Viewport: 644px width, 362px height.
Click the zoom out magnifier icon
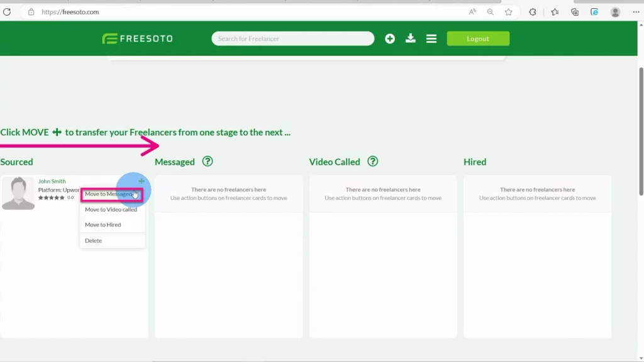click(x=490, y=12)
